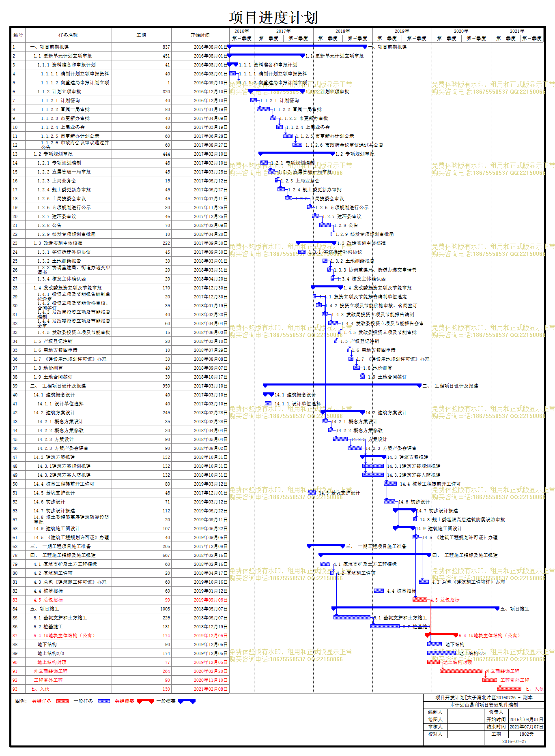Select task 4.2 基坑施工许可
Image resolution: width=555 pixels, height=756 pixels.
coord(120,573)
